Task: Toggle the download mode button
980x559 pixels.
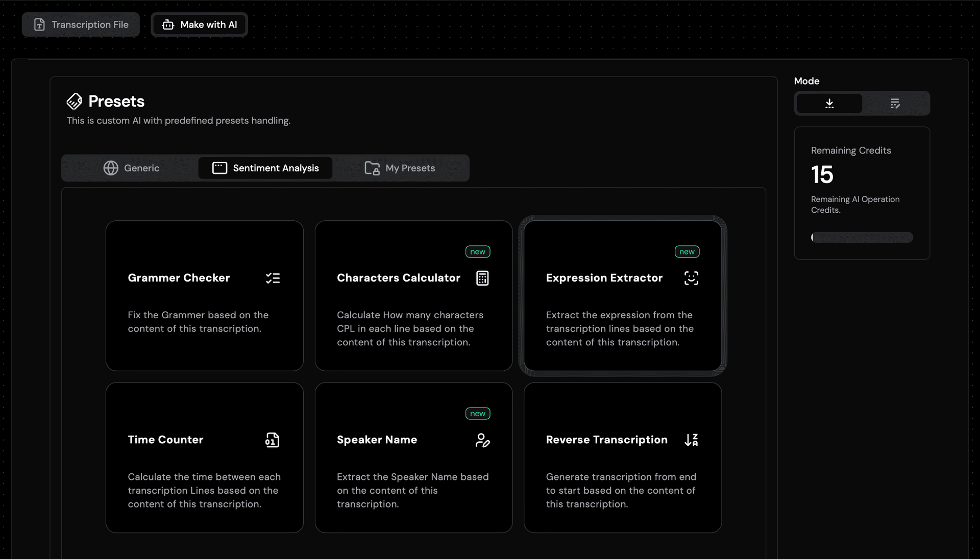Action: [829, 103]
